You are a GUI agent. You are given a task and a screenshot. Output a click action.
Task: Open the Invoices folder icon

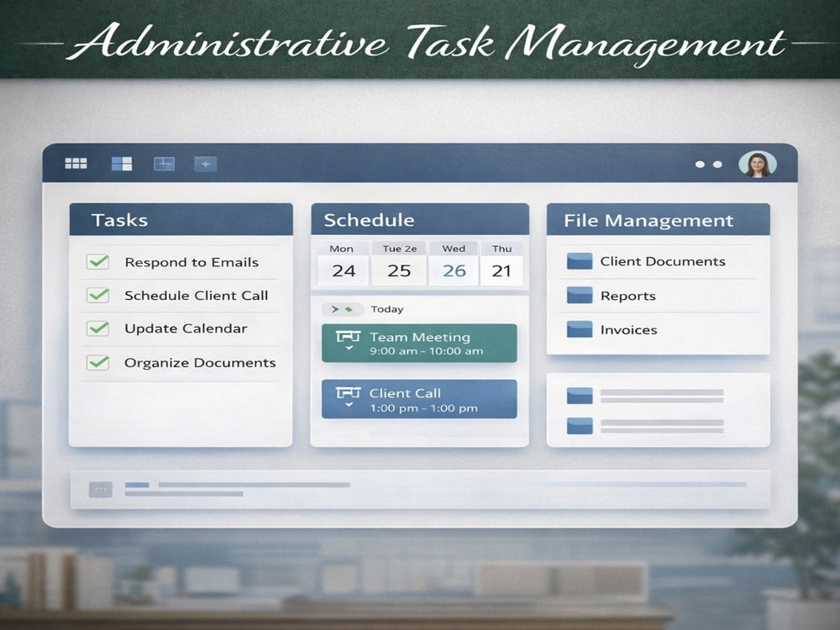click(x=580, y=329)
